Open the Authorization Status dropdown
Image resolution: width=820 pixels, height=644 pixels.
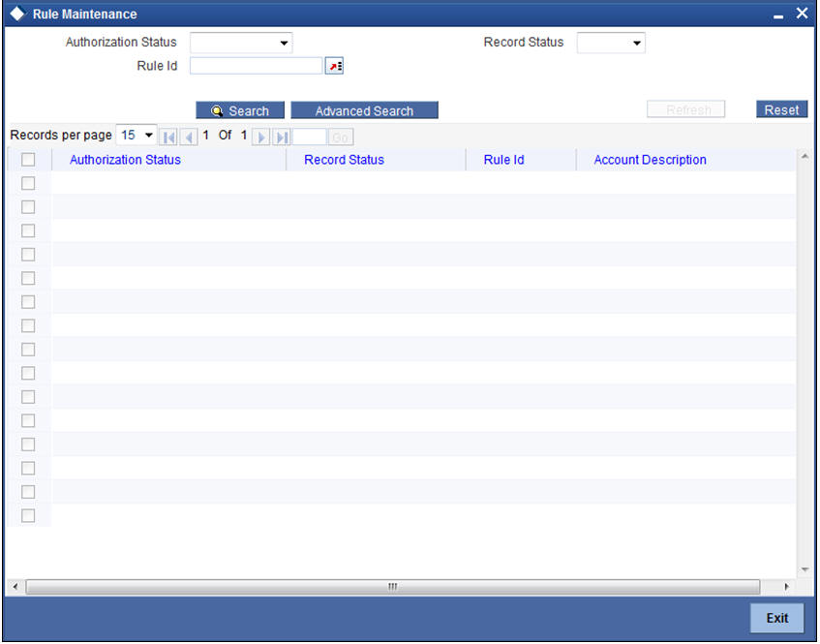tap(241, 43)
